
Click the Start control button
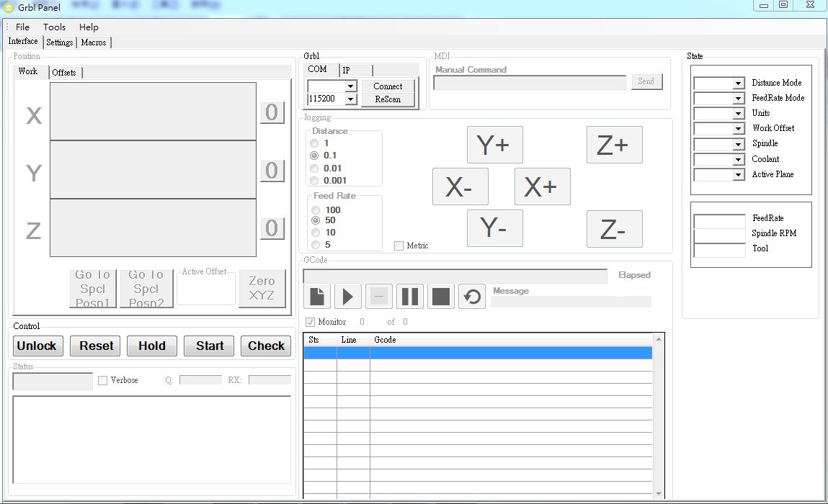[209, 346]
